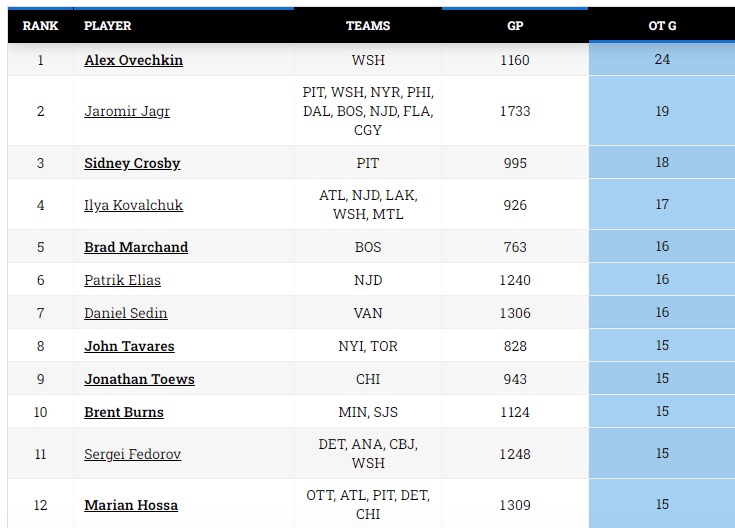Open Alex Ovechkin's player page
Image resolution: width=735 pixels, height=528 pixels.
pyautogui.click(x=134, y=60)
